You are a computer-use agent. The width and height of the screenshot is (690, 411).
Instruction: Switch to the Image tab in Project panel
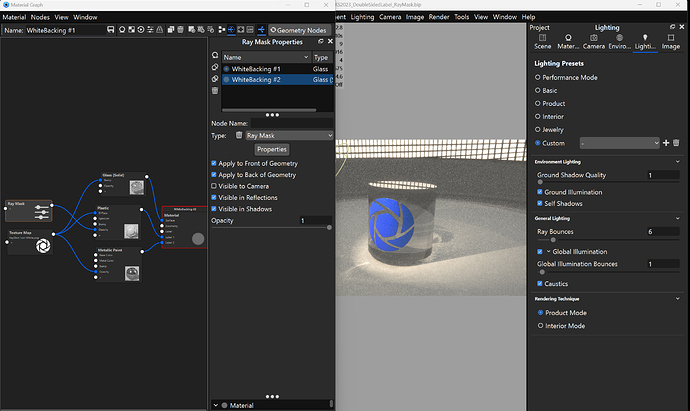tap(670, 41)
